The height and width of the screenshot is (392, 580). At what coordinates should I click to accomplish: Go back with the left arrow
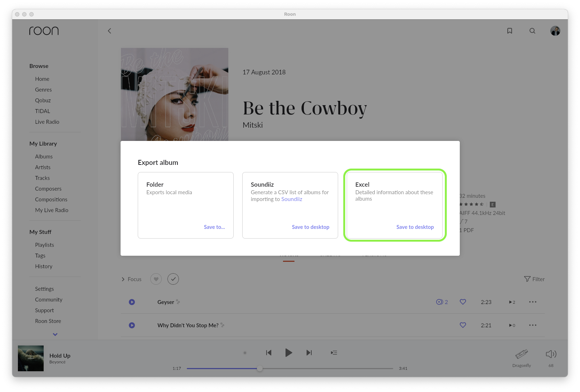[x=109, y=31]
